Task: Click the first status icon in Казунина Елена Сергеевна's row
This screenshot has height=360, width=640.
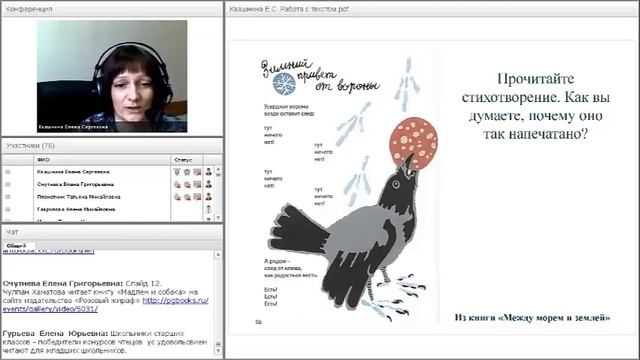Action: (177, 172)
